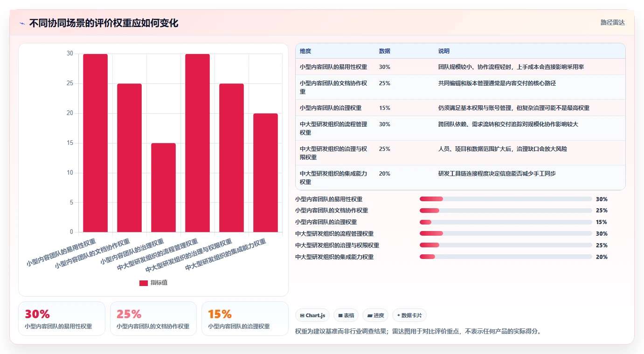Click the 进度 tag chip

point(375,315)
